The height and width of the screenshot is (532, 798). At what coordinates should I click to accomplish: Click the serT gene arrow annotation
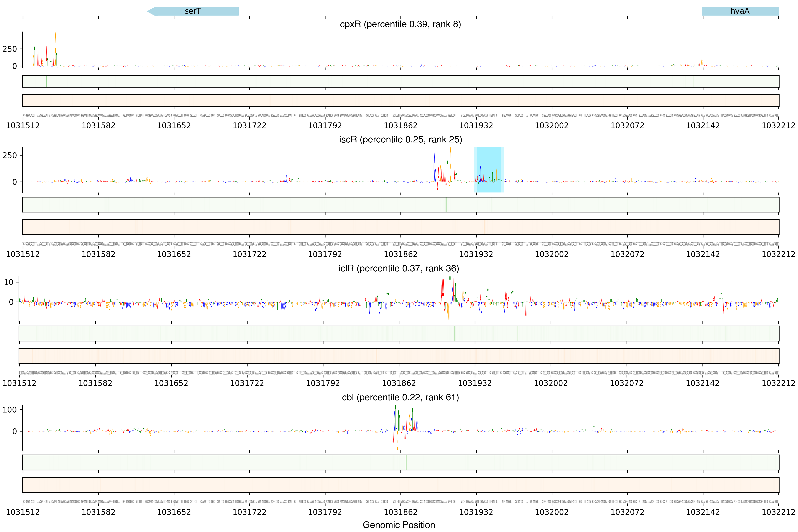(193, 11)
